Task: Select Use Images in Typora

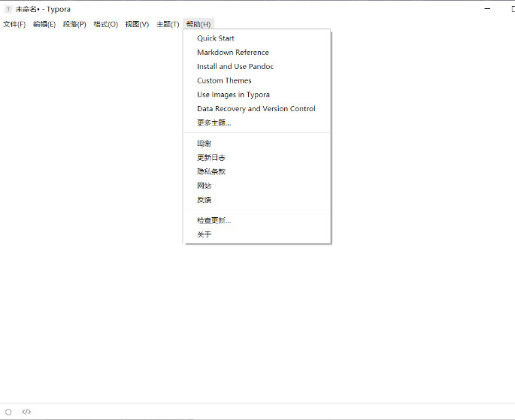Action: [x=257, y=95]
